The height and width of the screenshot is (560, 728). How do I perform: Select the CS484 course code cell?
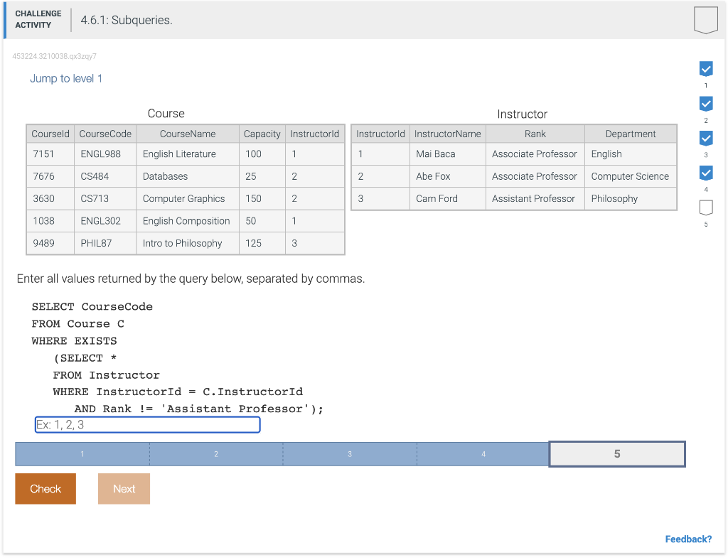[105, 176]
